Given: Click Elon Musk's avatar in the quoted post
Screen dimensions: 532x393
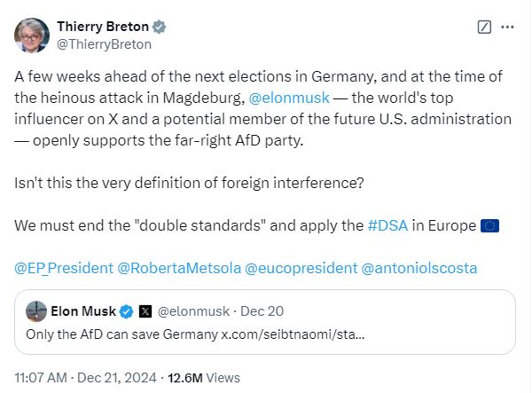Looking at the screenshot, I should (36, 311).
